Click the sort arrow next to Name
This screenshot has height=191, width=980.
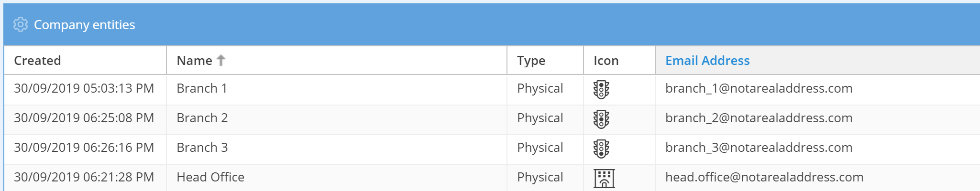coord(221,60)
